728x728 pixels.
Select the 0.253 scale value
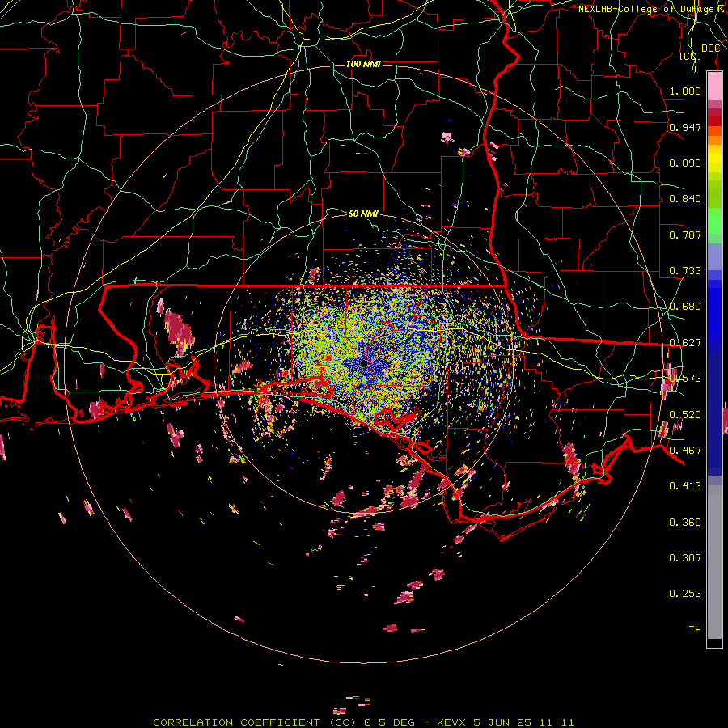click(x=685, y=594)
